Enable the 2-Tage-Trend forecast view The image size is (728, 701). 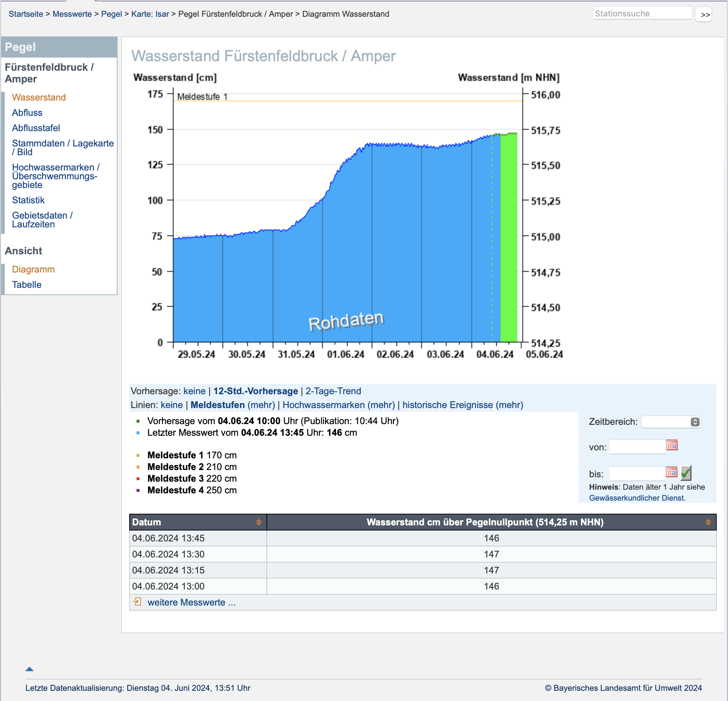[x=333, y=391]
